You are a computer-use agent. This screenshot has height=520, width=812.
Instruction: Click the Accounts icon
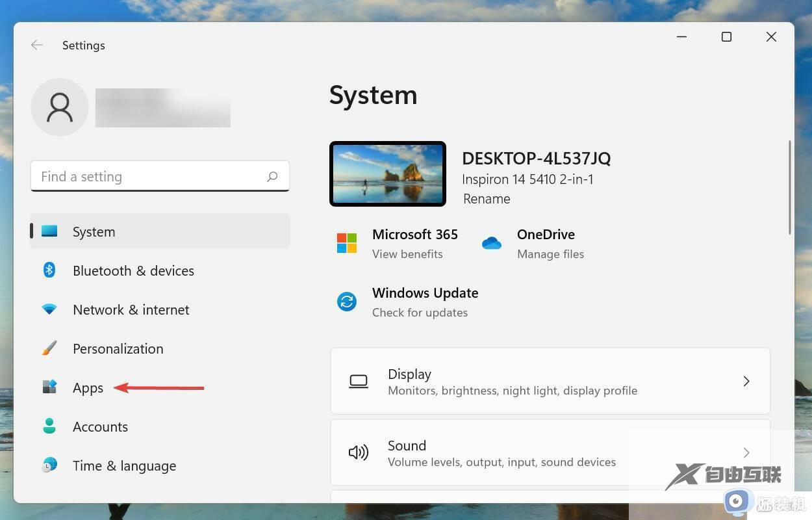tap(49, 426)
